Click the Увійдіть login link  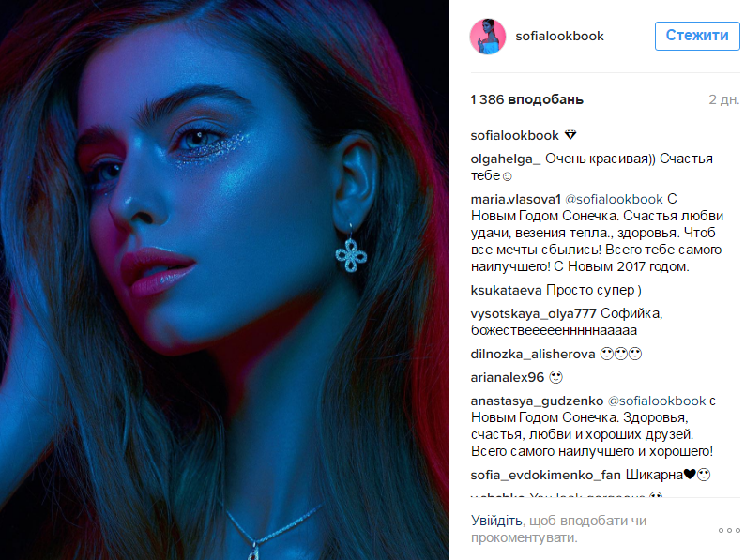point(496,521)
